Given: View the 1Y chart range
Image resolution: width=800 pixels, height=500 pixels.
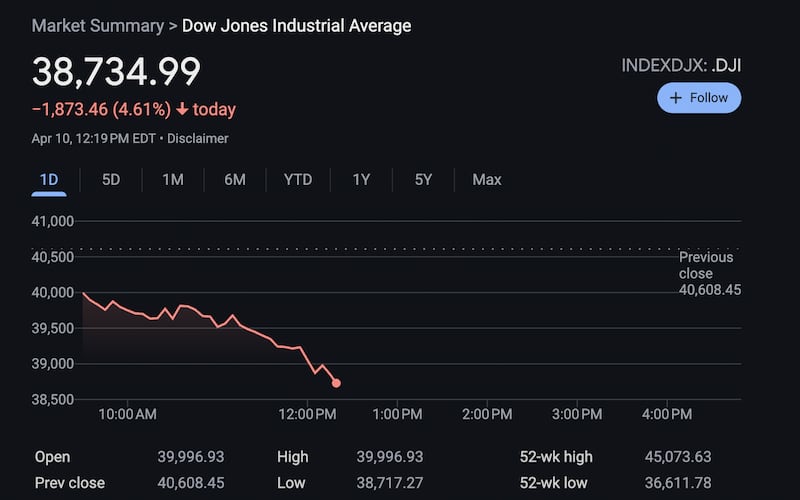Looking at the screenshot, I should [x=361, y=180].
